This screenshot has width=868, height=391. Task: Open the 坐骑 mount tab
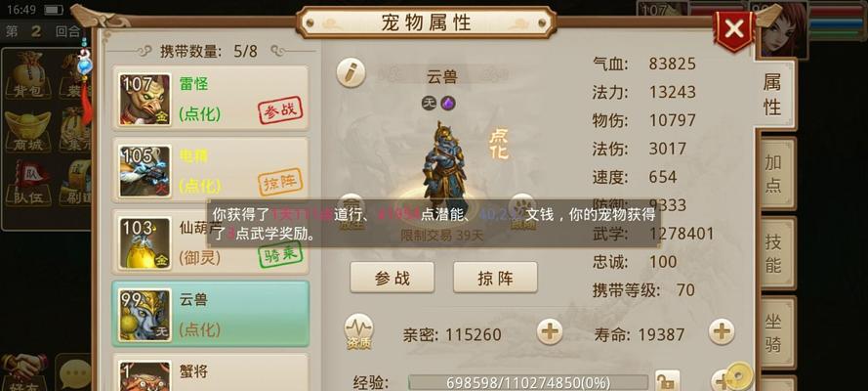[774, 332]
